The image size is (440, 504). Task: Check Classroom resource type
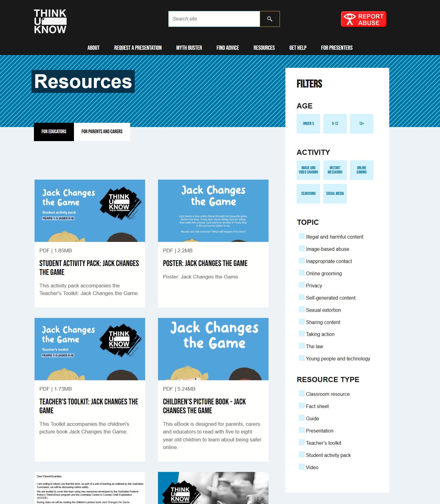tap(302, 394)
